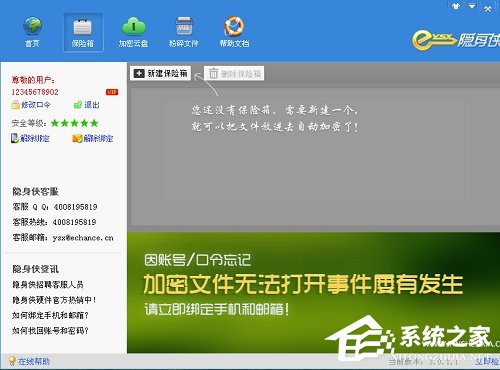Screen dimensions: 500x370
Task: Open the 加密云盘 cloud disk icon
Action: (x=133, y=33)
